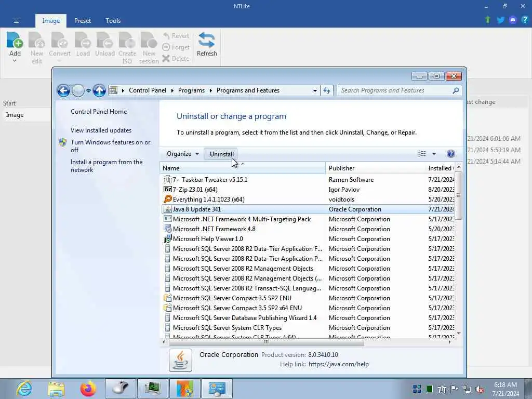The width and height of the screenshot is (532, 399).
Task: Click Turn Windows features on or off
Action: pos(110,146)
